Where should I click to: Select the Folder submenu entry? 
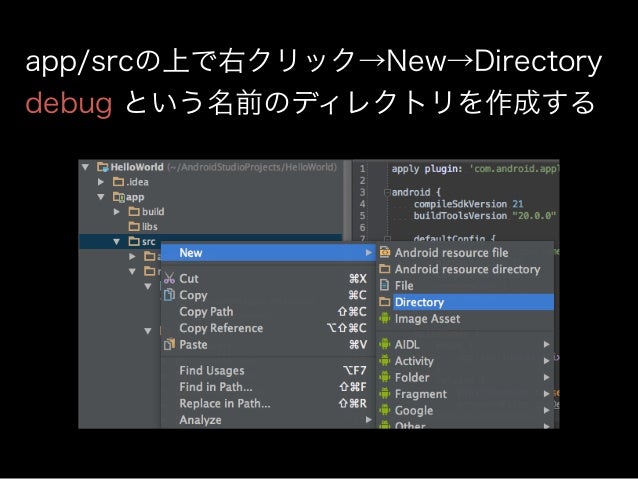tap(466, 377)
